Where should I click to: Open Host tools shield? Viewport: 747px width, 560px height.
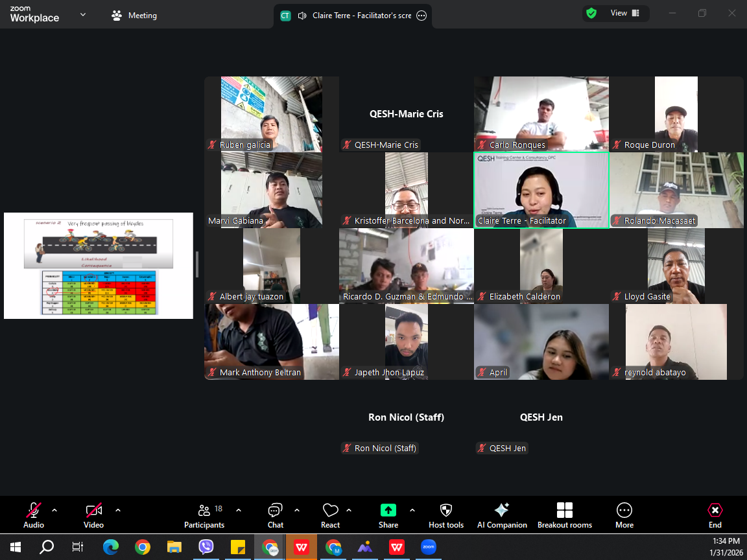tap(446, 515)
